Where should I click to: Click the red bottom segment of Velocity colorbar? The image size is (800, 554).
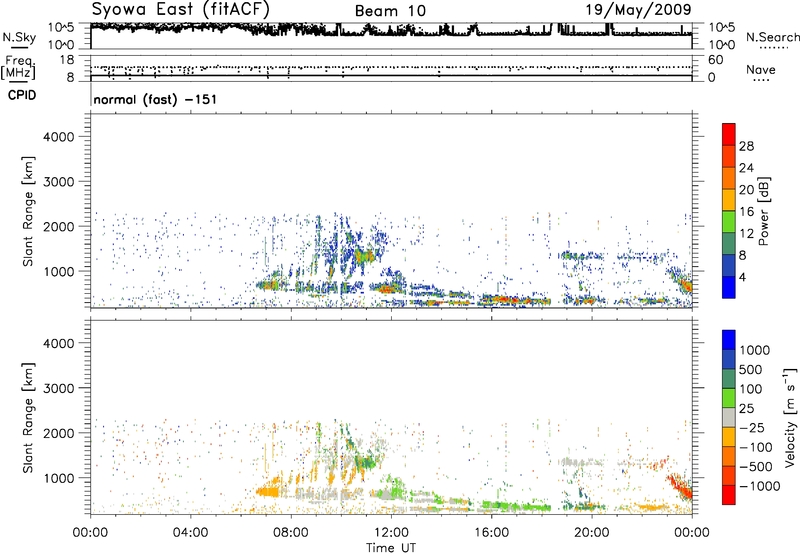pos(729,495)
